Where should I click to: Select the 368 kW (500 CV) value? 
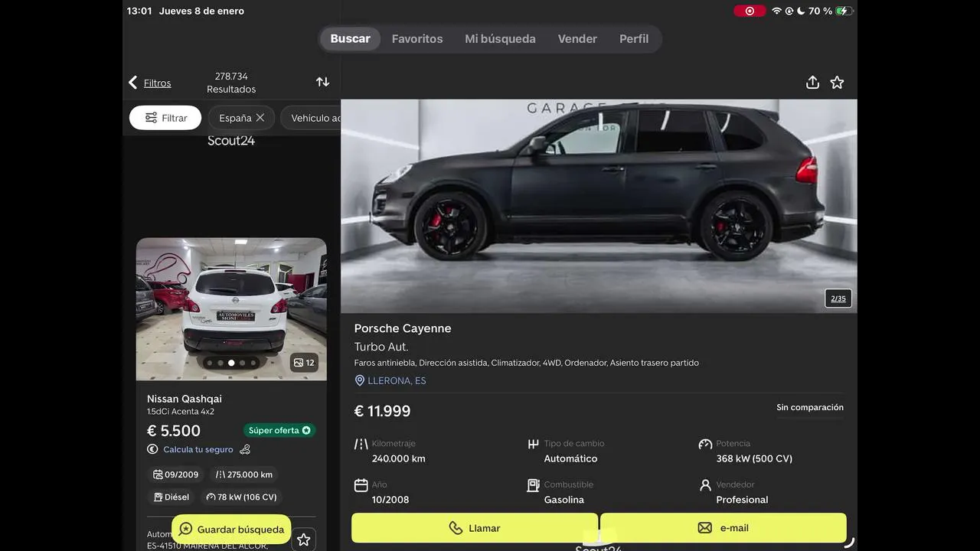pyautogui.click(x=754, y=458)
